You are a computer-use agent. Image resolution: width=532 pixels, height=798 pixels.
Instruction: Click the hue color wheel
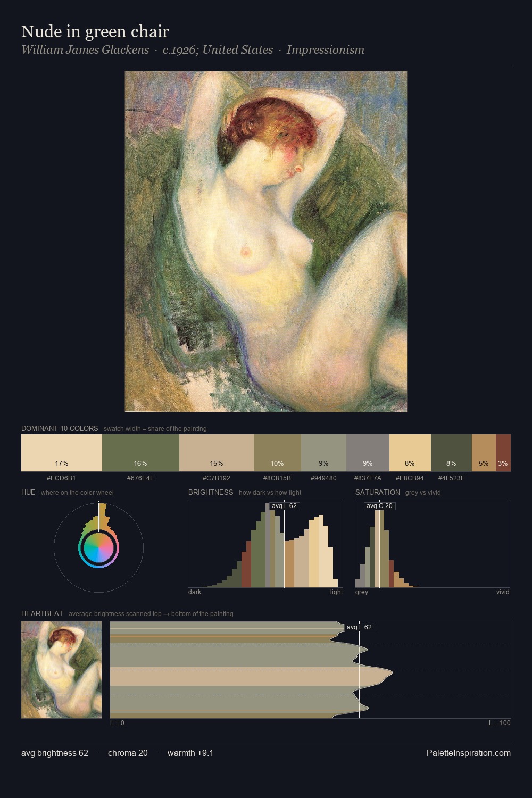[98, 547]
